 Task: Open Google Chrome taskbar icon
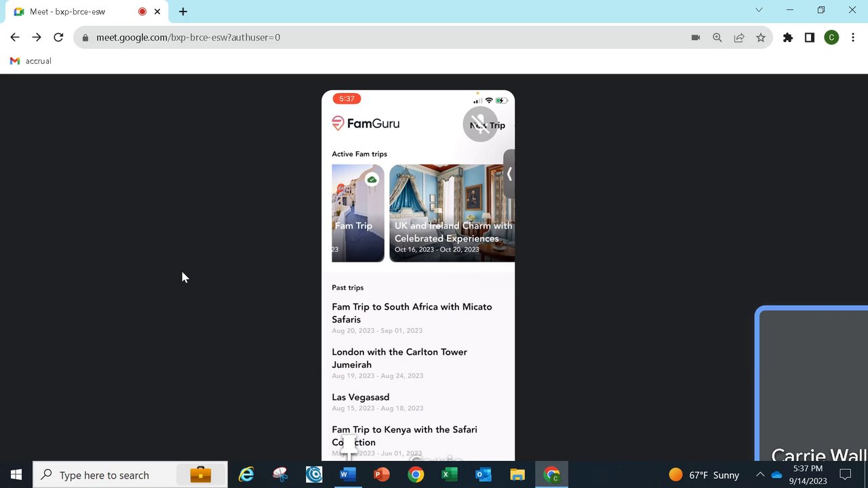tap(416, 474)
